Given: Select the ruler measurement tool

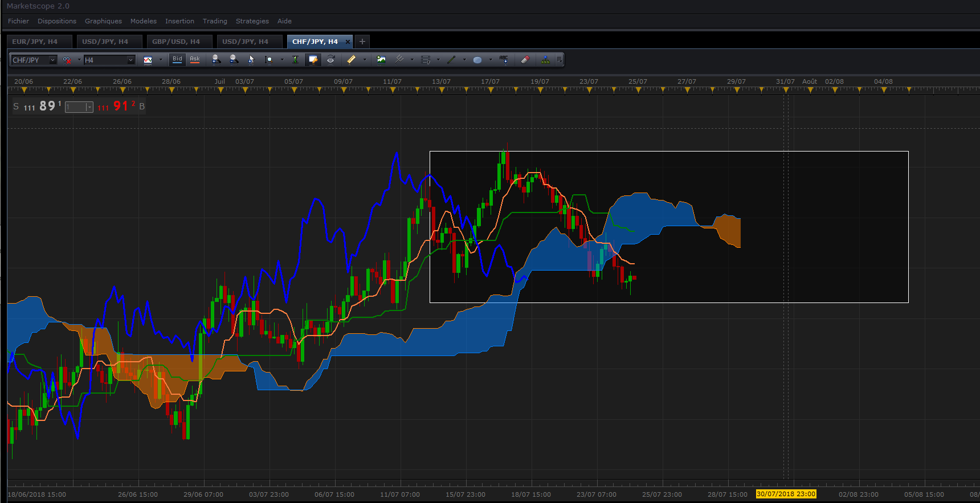Looking at the screenshot, I should click(x=352, y=59).
